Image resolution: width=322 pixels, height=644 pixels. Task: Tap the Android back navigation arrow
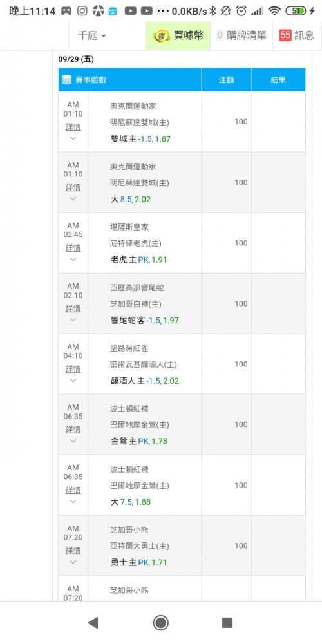click(93, 623)
